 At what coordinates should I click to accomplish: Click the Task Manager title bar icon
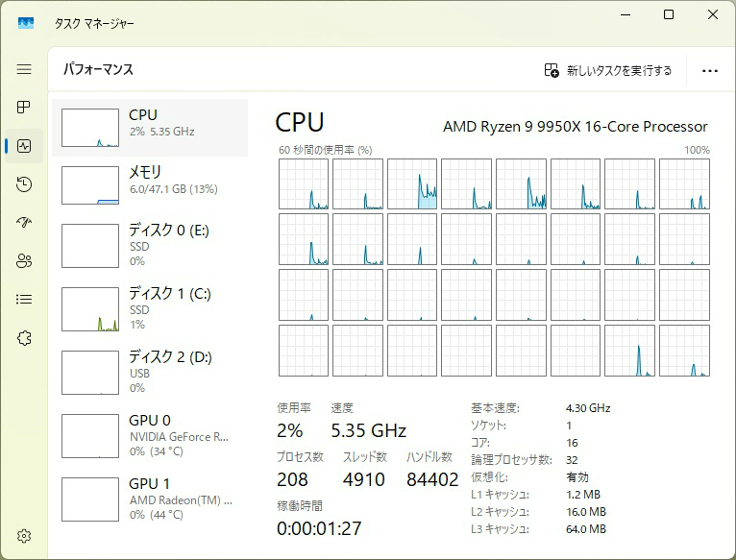(x=26, y=22)
